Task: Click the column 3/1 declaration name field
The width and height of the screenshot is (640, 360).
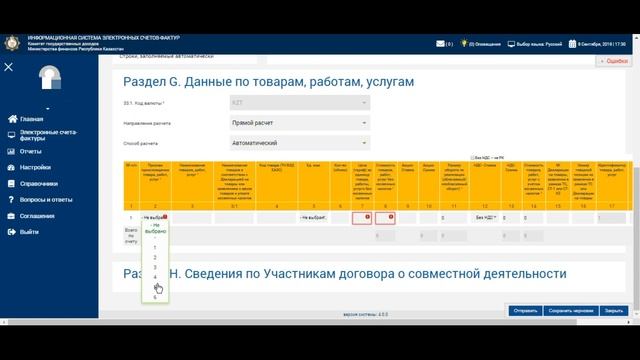Action: pos(234,218)
